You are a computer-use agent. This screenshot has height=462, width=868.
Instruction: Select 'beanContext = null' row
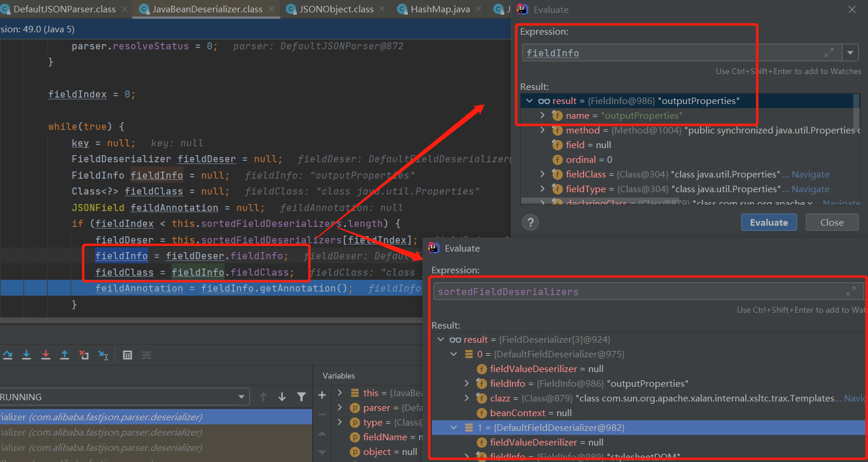(x=531, y=413)
